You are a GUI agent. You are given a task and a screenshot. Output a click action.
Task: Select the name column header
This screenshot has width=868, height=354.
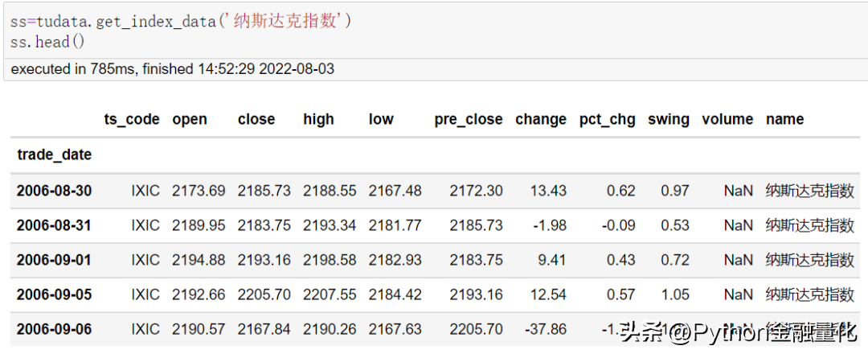(x=785, y=119)
